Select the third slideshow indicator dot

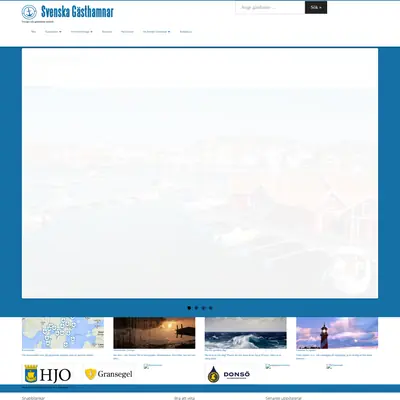(203, 308)
